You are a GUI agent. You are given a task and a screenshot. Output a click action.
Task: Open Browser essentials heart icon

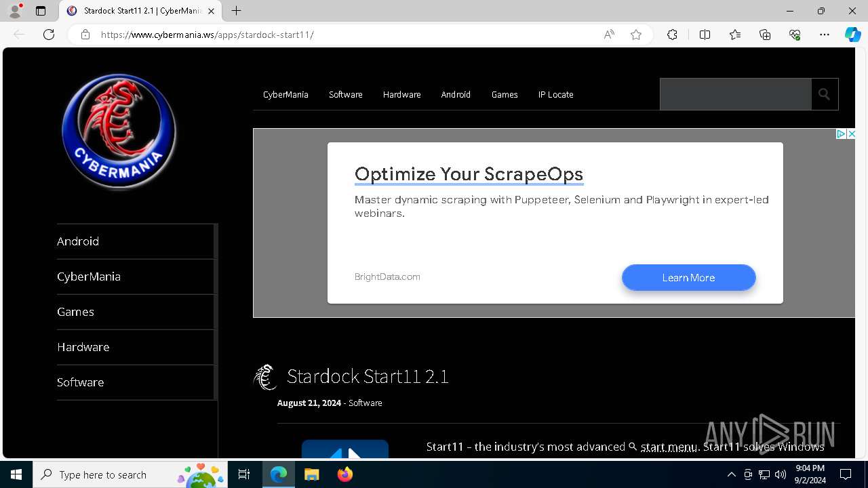pos(795,35)
